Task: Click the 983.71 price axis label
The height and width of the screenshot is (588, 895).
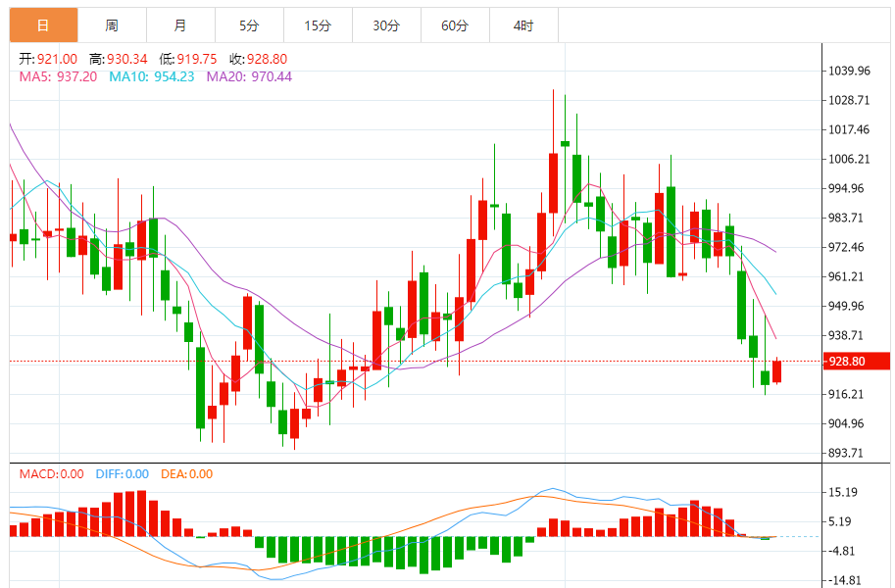Action: (846, 218)
